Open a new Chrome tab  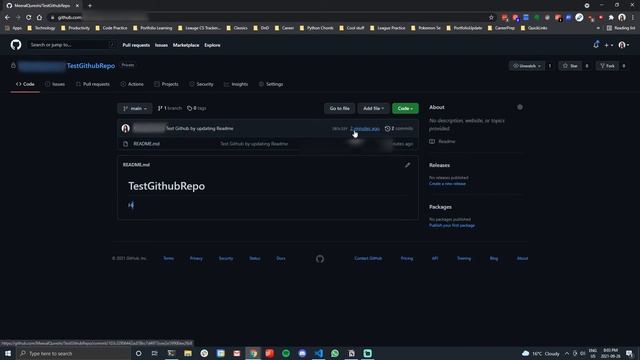point(90,6)
